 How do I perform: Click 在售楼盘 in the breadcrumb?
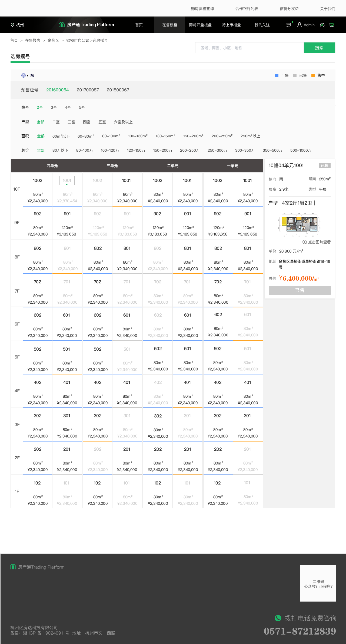point(33,40)
